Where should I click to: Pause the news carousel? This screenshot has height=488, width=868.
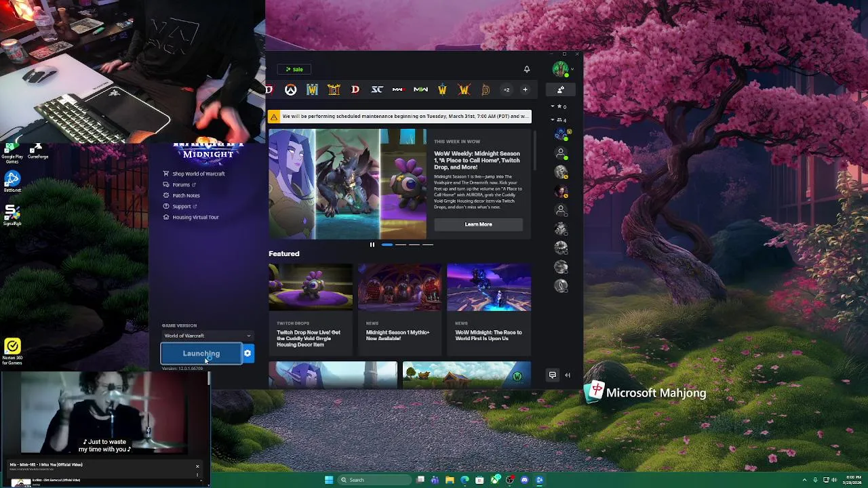pos(372,245)
